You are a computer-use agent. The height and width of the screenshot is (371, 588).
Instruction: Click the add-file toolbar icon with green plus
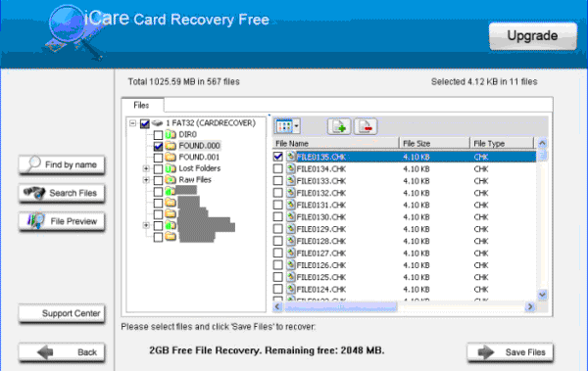(x=339, y=126)
